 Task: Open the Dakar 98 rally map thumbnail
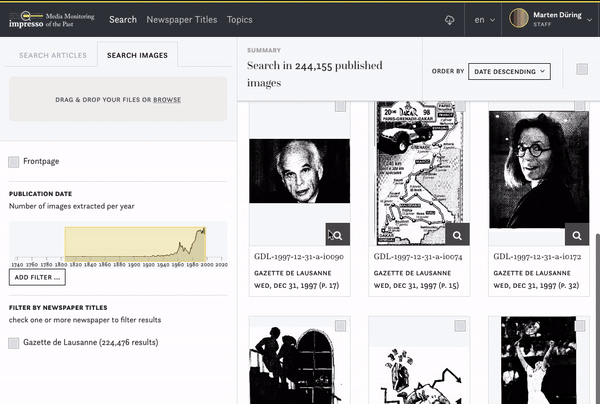[x=419, y=173]
